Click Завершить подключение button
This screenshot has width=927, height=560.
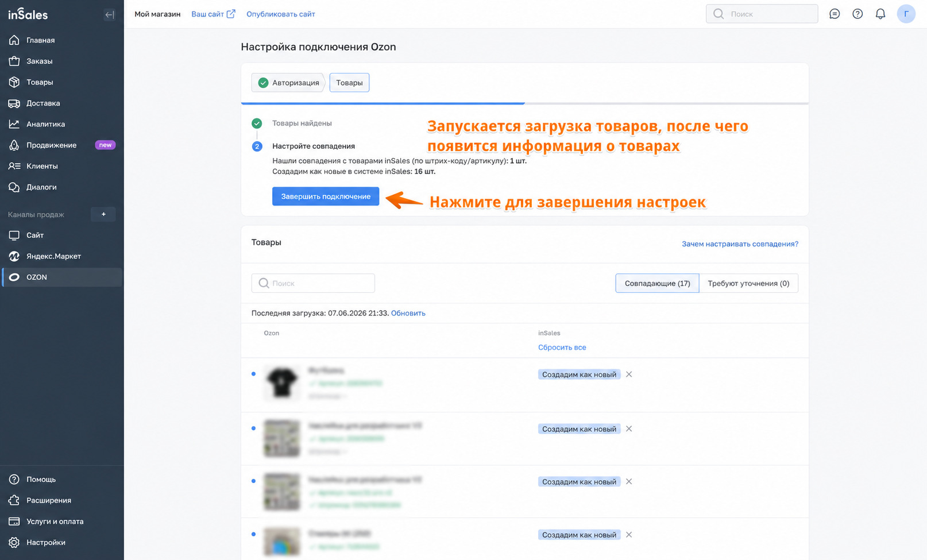(326, 196)
